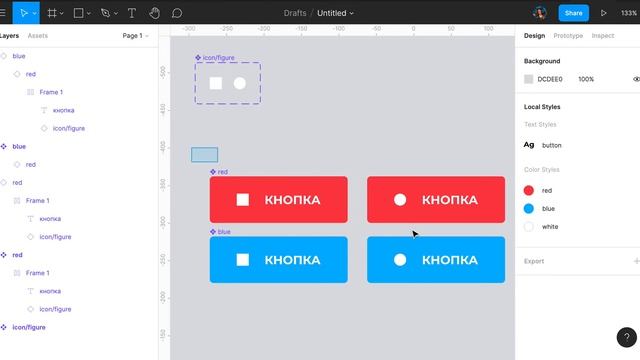Click instance icon of the top blue layer
Screen dimensions: 640x360
pos(3,56)
